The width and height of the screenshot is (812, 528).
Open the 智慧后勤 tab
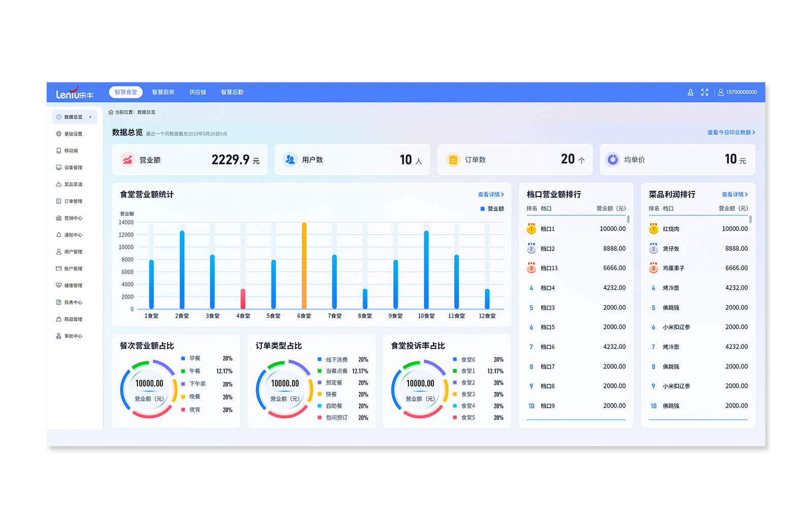(232, 92)
